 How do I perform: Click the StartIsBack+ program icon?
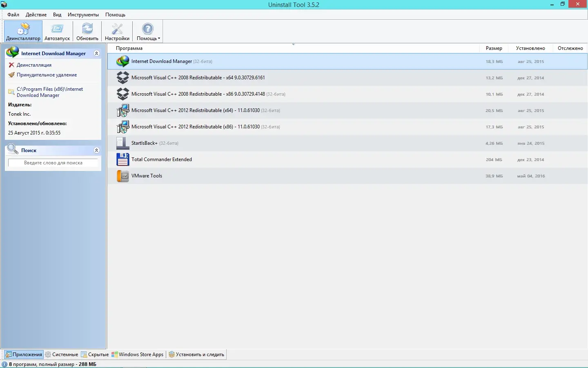122,143
